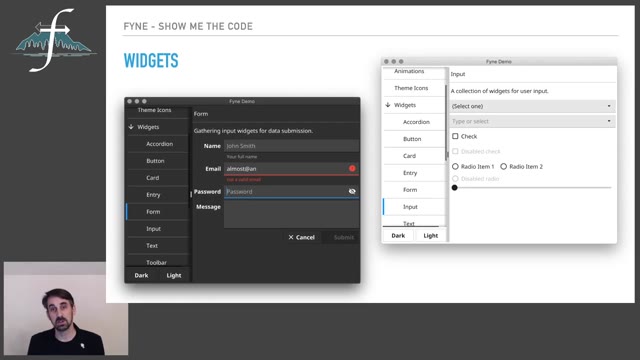Click the Disabled radio option
Screen dimensions: 640x360
[455, 179]
